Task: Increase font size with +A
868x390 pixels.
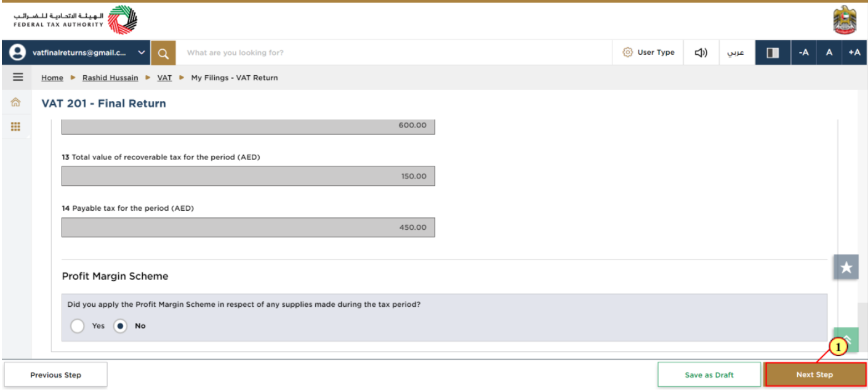Action: [854, 53]
